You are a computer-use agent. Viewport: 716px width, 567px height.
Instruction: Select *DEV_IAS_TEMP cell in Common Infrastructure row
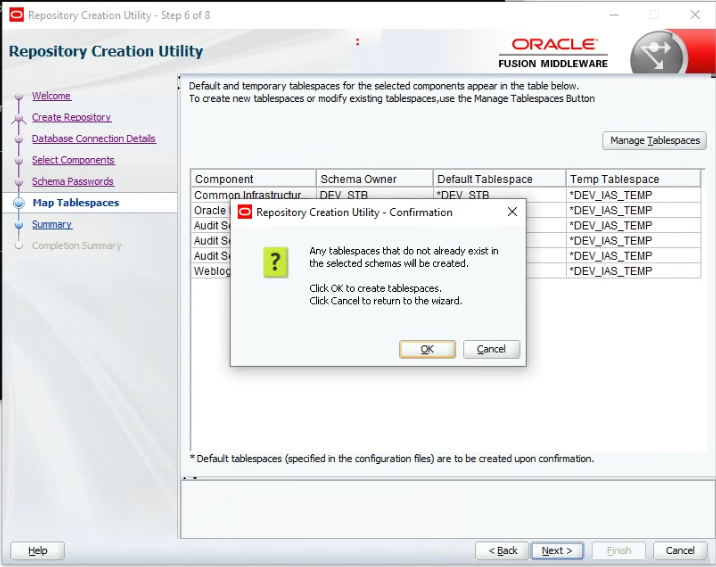click(633, 195)
